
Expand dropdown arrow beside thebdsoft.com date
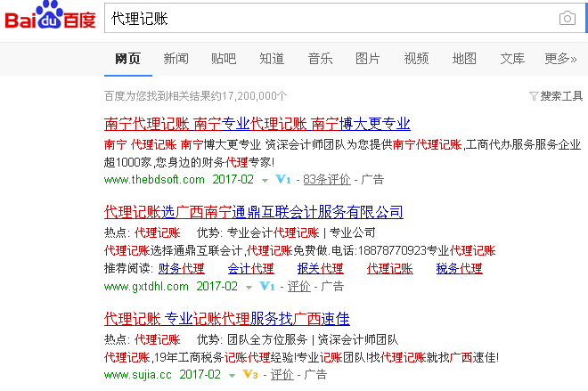click(x=265, y=180)
